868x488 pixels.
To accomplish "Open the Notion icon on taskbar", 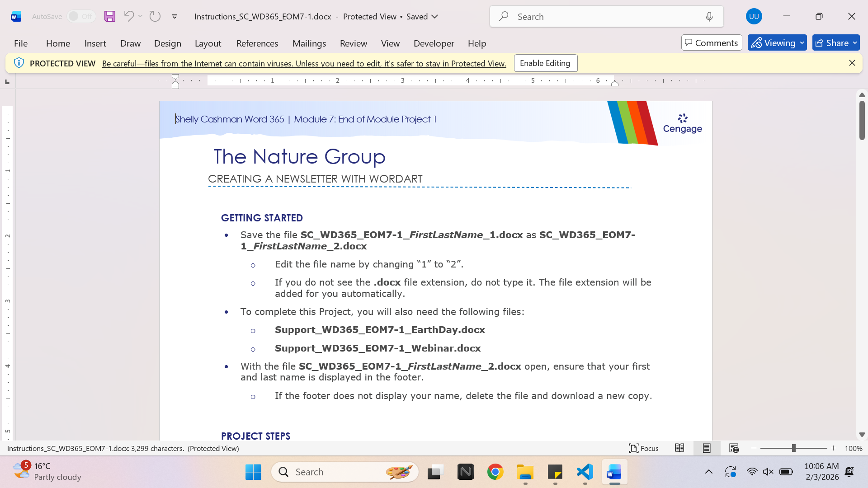I will [x=465, y=472].
